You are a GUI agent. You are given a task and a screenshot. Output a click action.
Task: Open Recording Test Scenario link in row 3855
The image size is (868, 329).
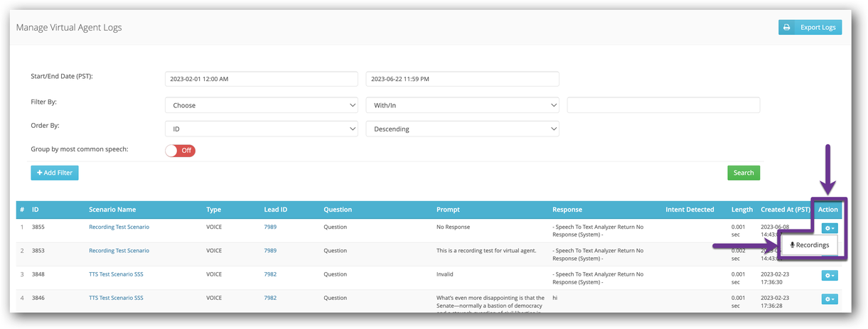point(119,227)
